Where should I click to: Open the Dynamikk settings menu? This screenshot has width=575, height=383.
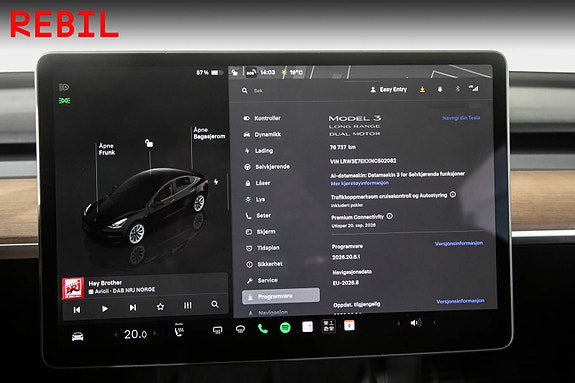point(263,134)
